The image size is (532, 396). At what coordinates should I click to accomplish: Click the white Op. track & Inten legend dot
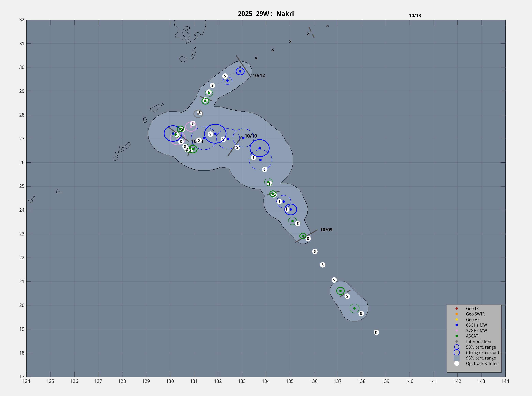click(x=457, y=363)
